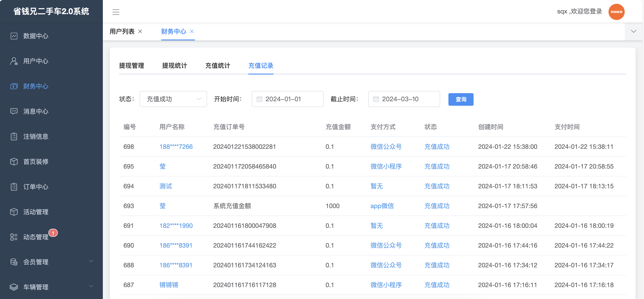Click the 开始时间 date field
644x299 pixels.
(x=287, y=99)
